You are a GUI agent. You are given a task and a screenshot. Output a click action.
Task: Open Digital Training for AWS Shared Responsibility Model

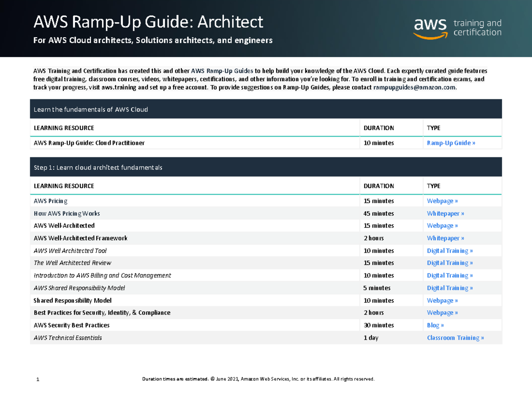(450, 288)
